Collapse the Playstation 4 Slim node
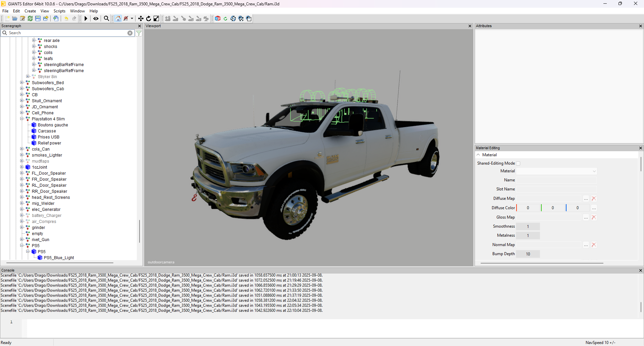Image resolution: width=644 pixels, height=346 pixels. tap(22, 119)
